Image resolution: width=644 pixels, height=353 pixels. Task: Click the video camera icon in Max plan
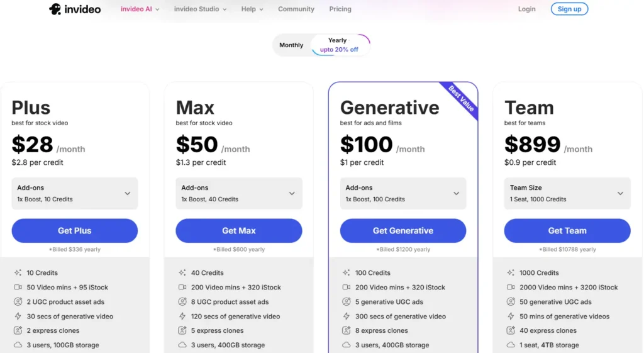[x=182, y=288]
